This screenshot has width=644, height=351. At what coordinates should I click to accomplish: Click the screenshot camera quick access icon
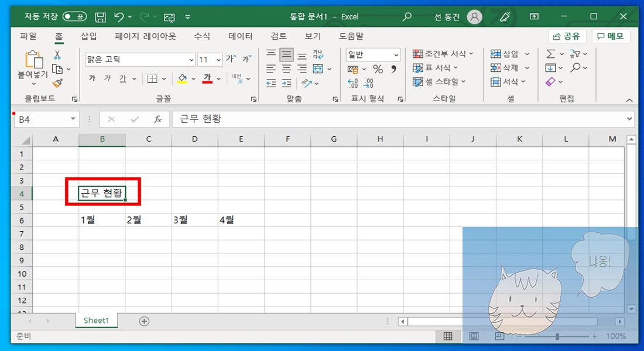pyautogui.click(x=169, y=17)
